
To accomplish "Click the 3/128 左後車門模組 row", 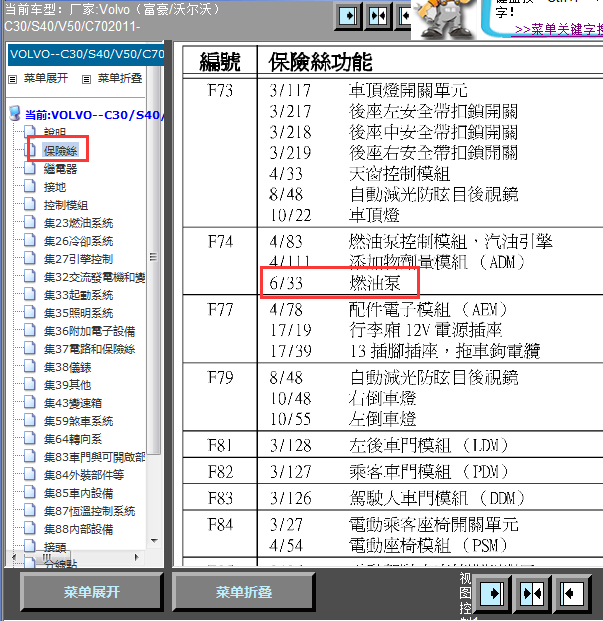I will (388, 445).
